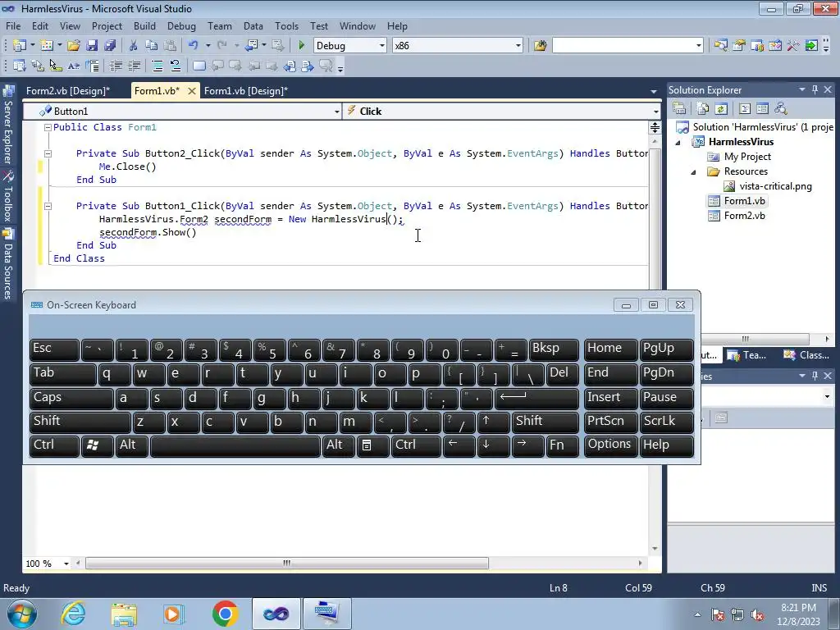Open Internet Explorer from the taskbar
Screen dimensions: 840x630
(x=73, y=614)
